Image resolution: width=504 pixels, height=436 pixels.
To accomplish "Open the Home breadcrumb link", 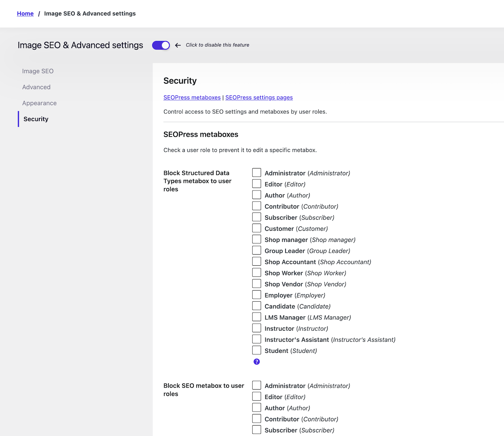I will (x=25, y=14).
